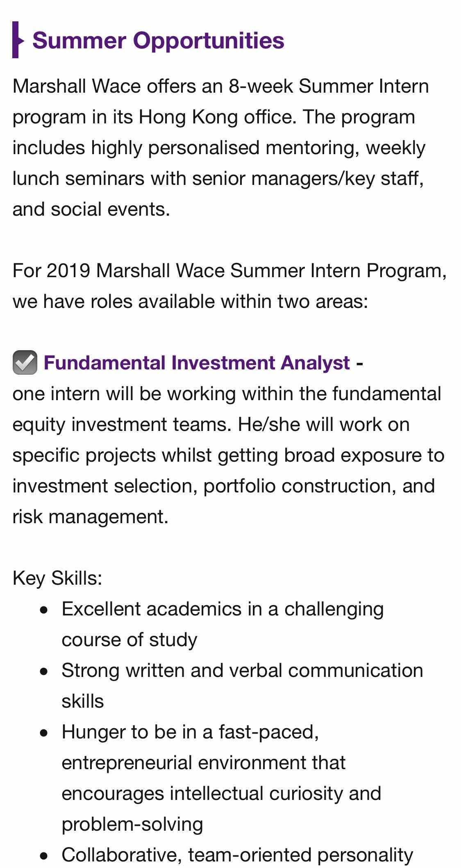
Task: Click the bullet dot before Strong written
Action: tap(44, 672)
